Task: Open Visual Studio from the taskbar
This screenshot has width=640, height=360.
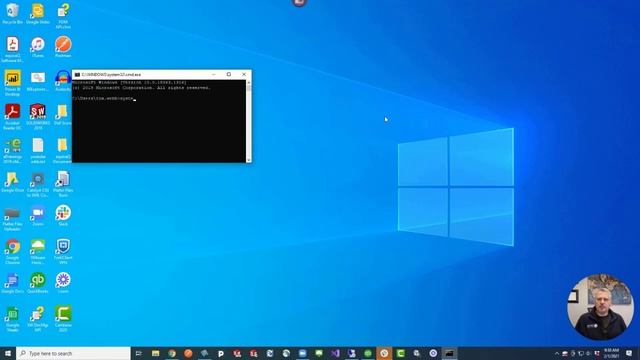Action: click(335, 353)
